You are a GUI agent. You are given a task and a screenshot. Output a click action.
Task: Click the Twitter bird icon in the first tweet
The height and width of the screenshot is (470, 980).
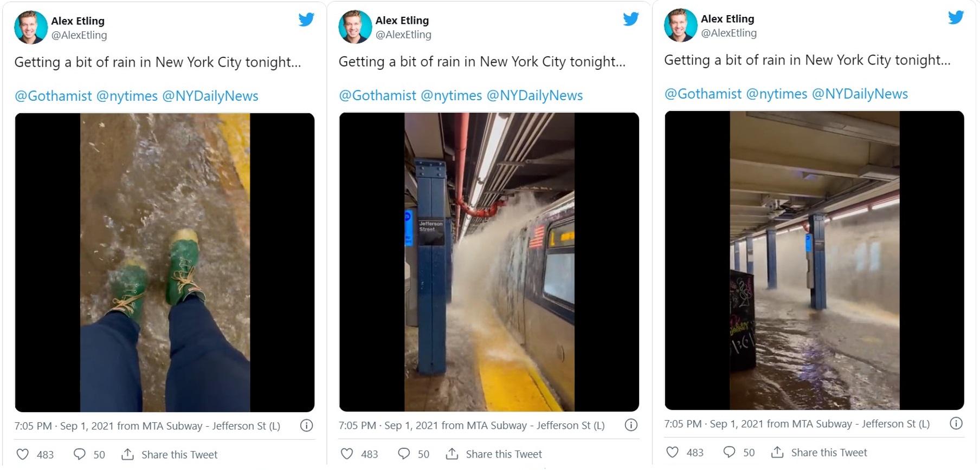coord(306,20)
